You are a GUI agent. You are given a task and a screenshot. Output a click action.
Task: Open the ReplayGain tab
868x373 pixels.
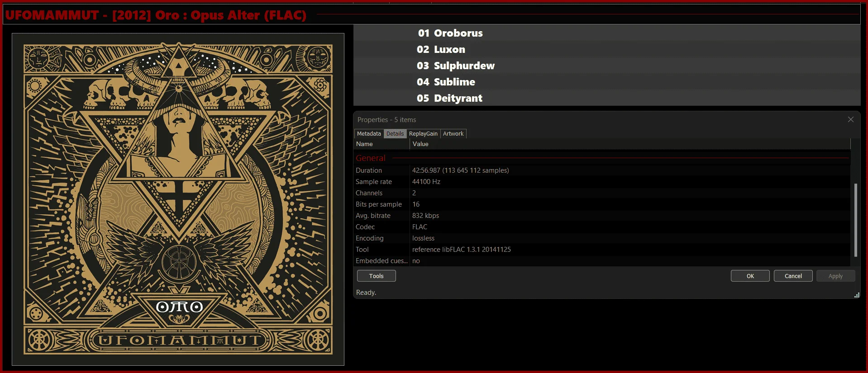click(423, 133)
